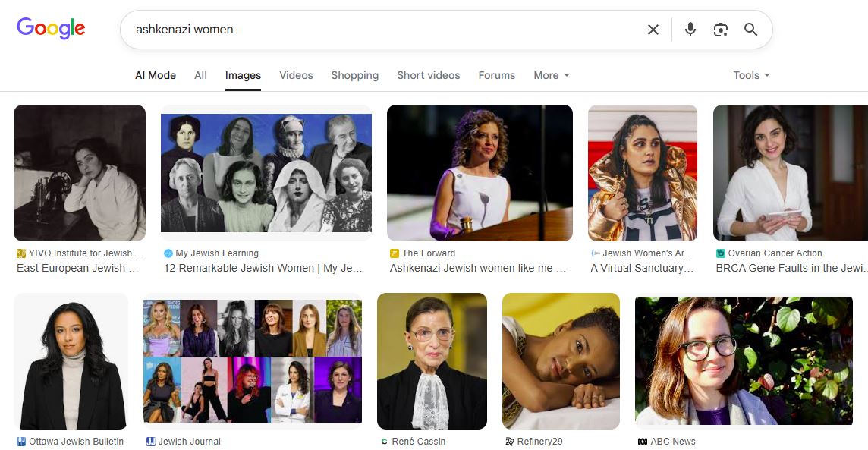Image resolution: width=868 pixels, height=450 pixels.
Task: Select the Images tab
Action: point(243,75)
